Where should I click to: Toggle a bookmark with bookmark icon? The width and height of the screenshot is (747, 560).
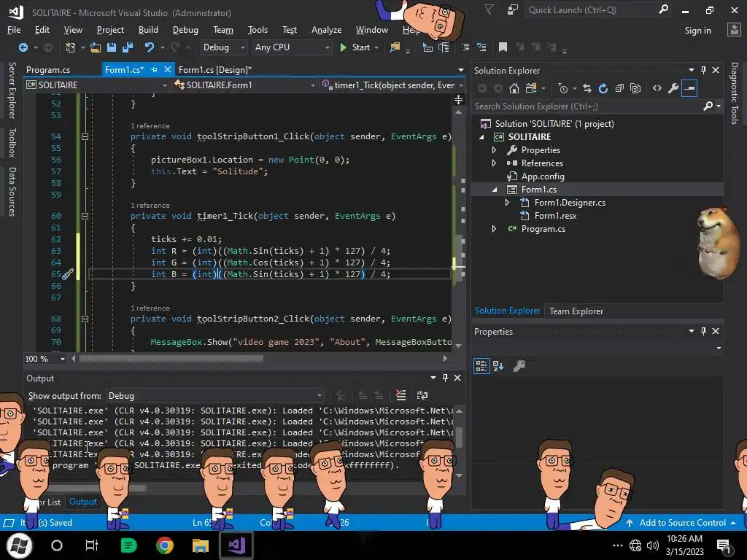coord(503,47)
